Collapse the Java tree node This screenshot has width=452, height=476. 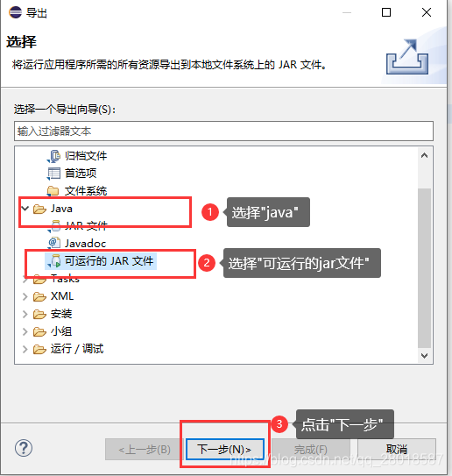[x=25, y=209]
